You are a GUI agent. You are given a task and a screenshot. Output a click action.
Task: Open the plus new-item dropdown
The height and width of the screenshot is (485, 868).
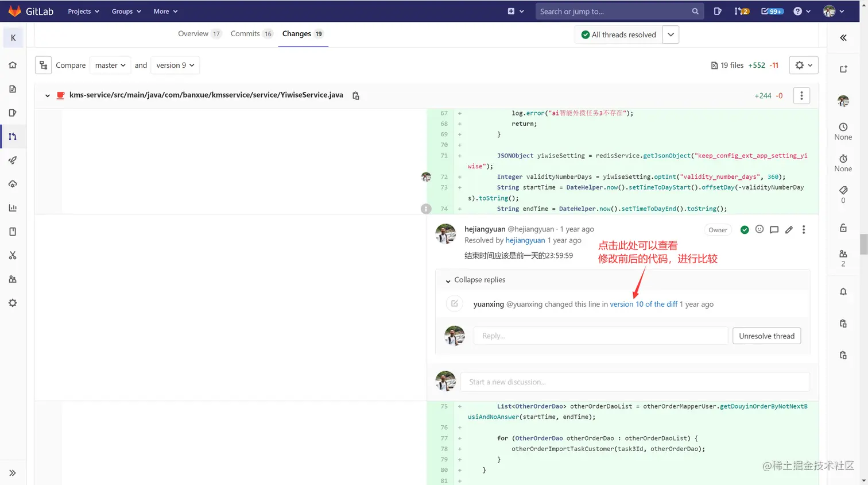click(516, 11)
